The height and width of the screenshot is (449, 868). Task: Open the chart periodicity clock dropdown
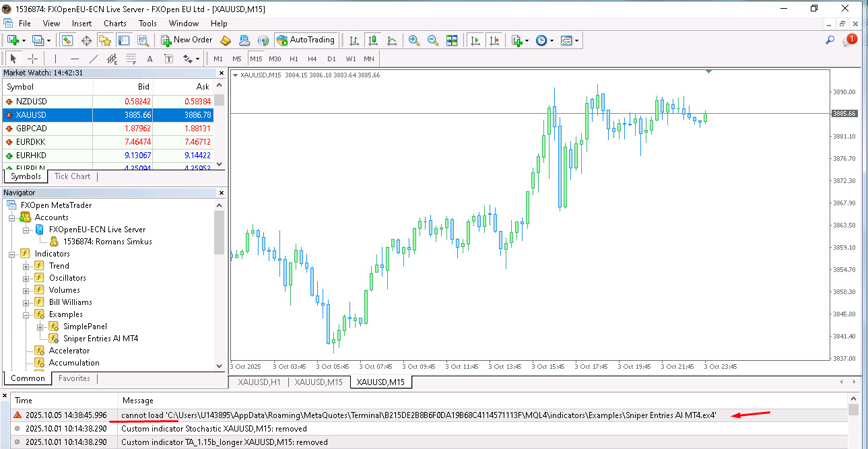pyautogui.click(x=545, y=40)
